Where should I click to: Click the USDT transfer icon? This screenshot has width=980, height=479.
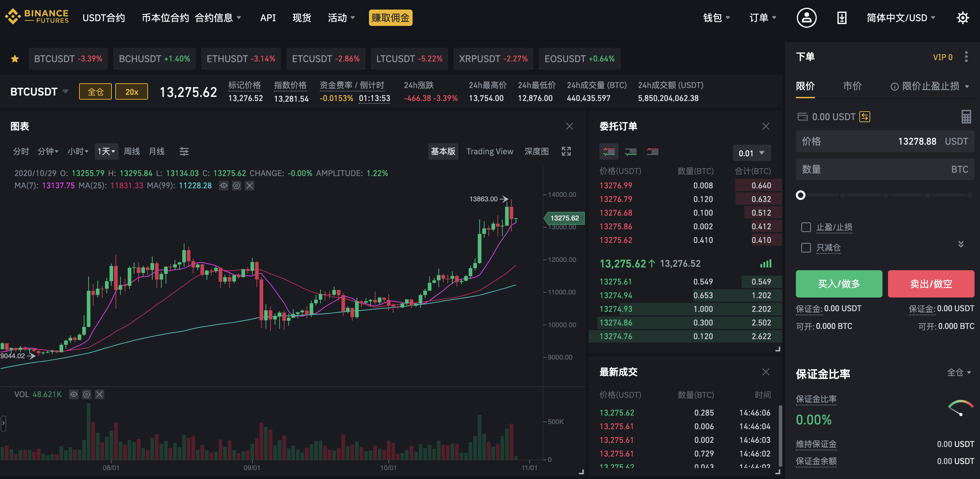864,117
